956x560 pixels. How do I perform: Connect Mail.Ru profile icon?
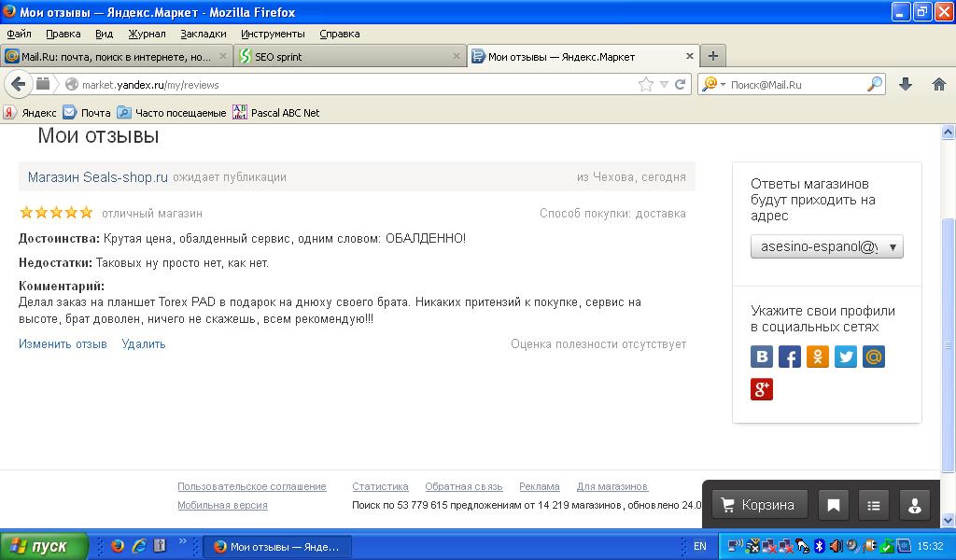(874, 357)
